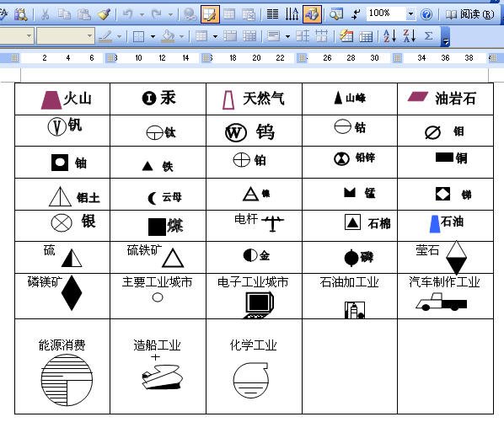
Task: Click the 铅锌 cell text
Action: (365, 158)
